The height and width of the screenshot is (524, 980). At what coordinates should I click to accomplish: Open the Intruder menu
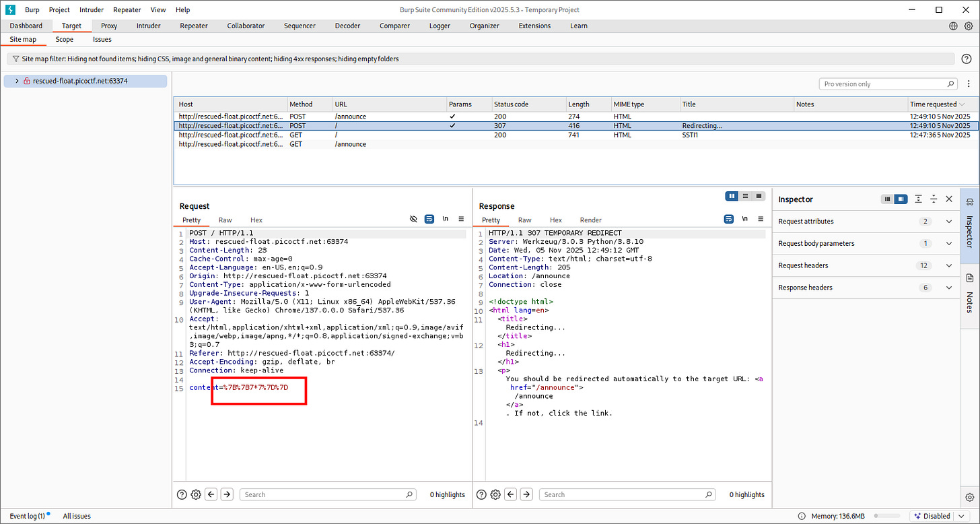[x=92, y=10]
